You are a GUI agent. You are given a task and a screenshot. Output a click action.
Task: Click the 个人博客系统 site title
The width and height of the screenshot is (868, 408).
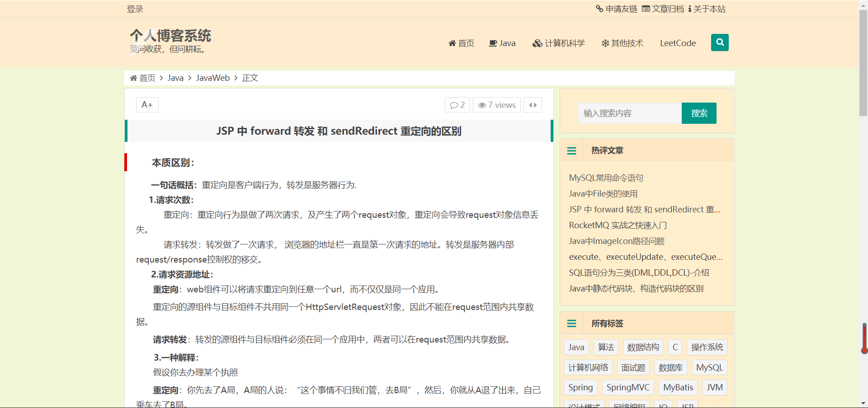click(x=170, y=35)
